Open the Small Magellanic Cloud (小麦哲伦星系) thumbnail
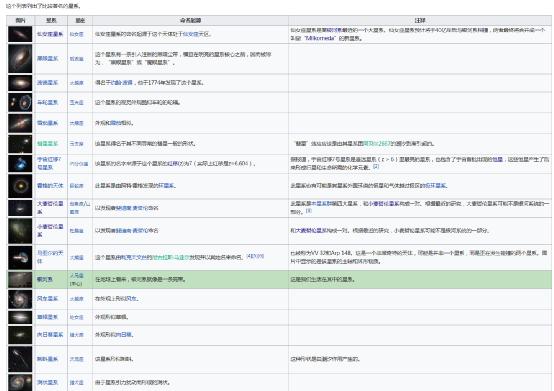 [x=20, y=231]
